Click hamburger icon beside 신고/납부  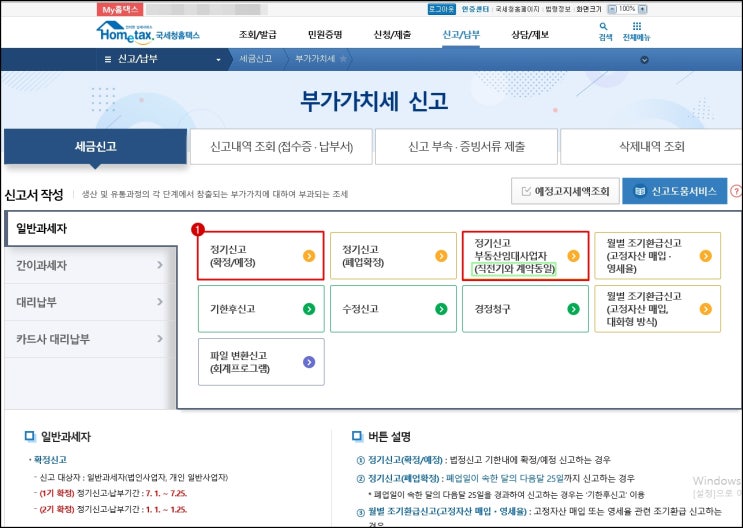(x=108, y=59)
